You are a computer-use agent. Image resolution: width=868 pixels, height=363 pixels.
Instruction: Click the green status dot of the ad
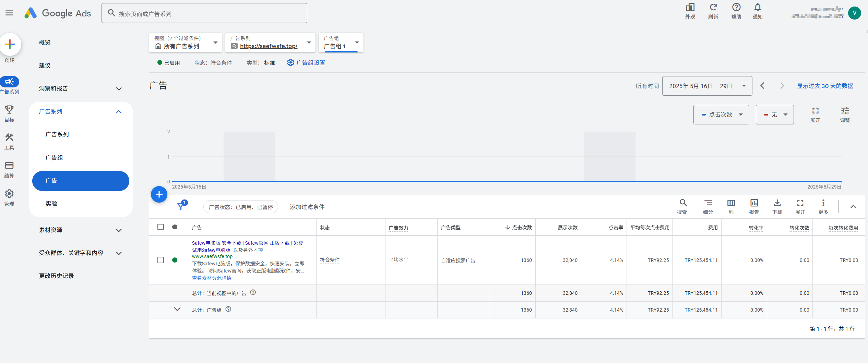click(x=175, y=260)
